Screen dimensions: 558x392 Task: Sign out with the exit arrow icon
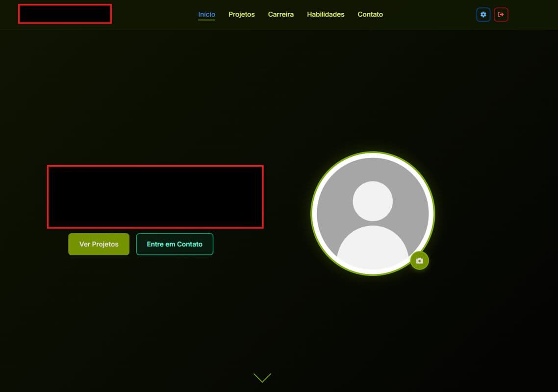point(501,15)
